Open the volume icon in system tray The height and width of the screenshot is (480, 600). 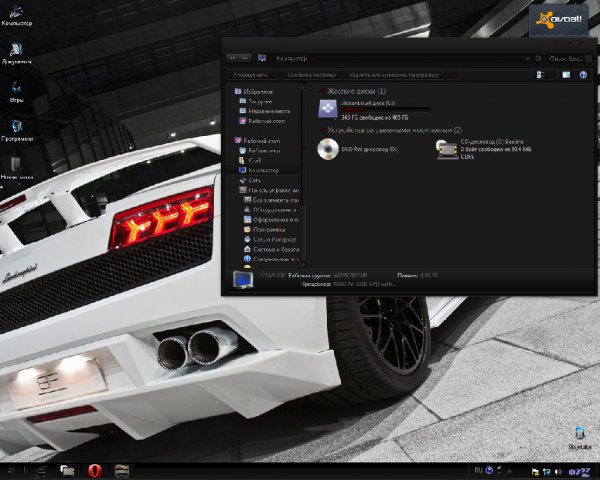click(x=558, y=472)
